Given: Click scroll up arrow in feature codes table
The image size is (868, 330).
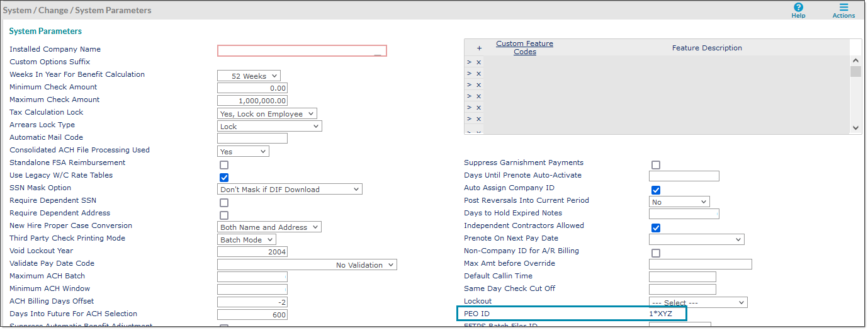Looking at the screenshot, I should coord(855,60).
